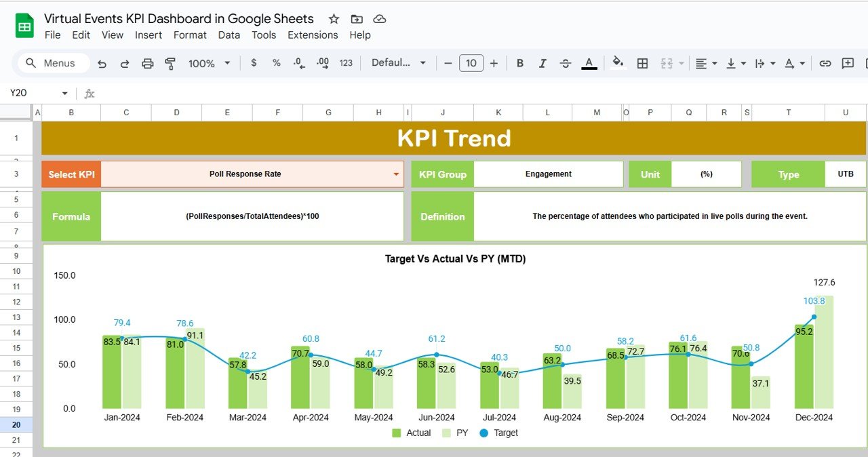Screen dimensions: 868x457
Task: Open the Tools menu
Action: [264, 35]
